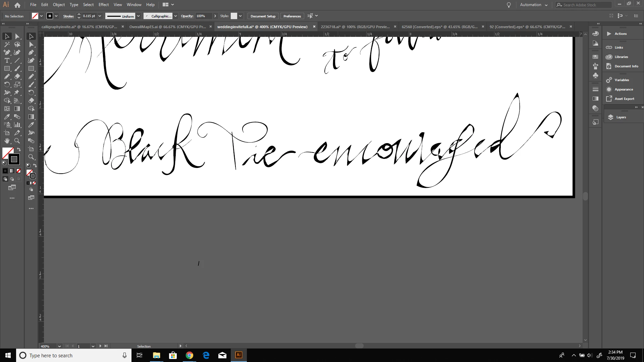
Task: Open the Symbols panel club icon
Action: 595,75
